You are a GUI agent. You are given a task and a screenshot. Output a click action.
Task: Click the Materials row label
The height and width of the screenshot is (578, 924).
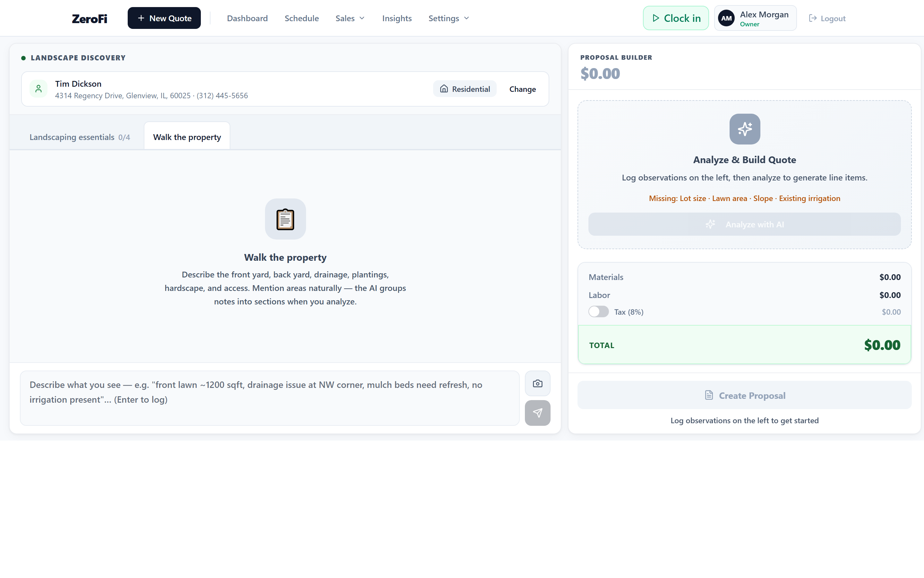coord(605,277)
